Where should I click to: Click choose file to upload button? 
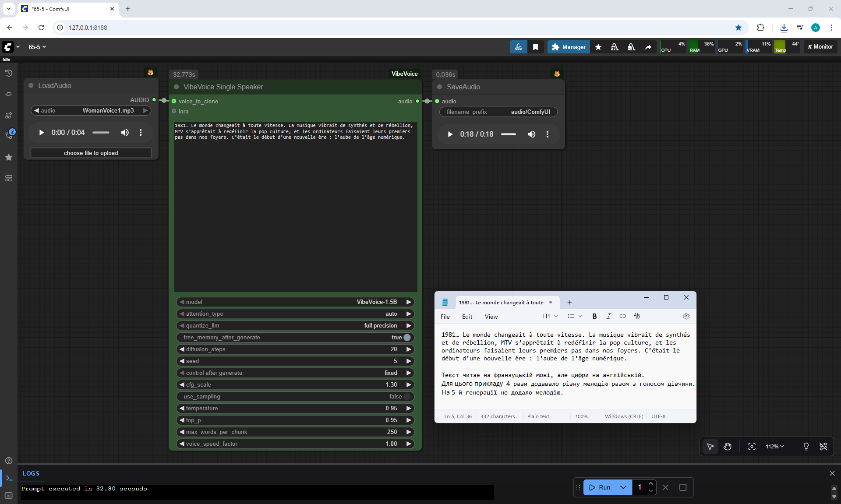tap(91, 153)
